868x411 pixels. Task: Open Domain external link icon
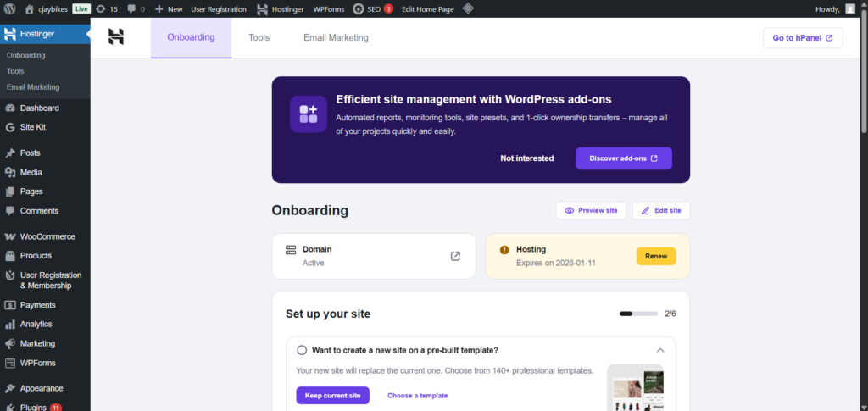(x=455, y=256)
